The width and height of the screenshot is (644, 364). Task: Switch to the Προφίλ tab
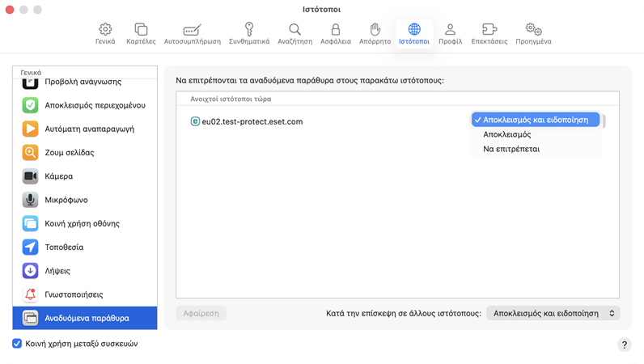450,33
